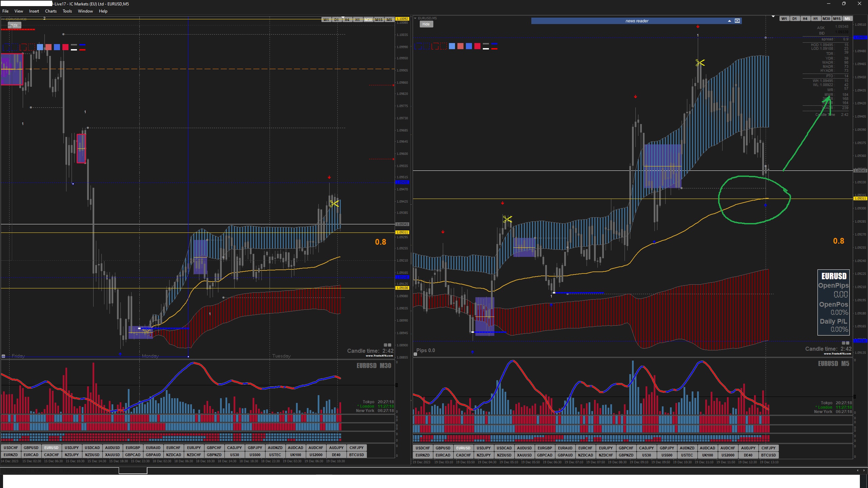Click the gray/white lines tool, left chart

[74, 47]
